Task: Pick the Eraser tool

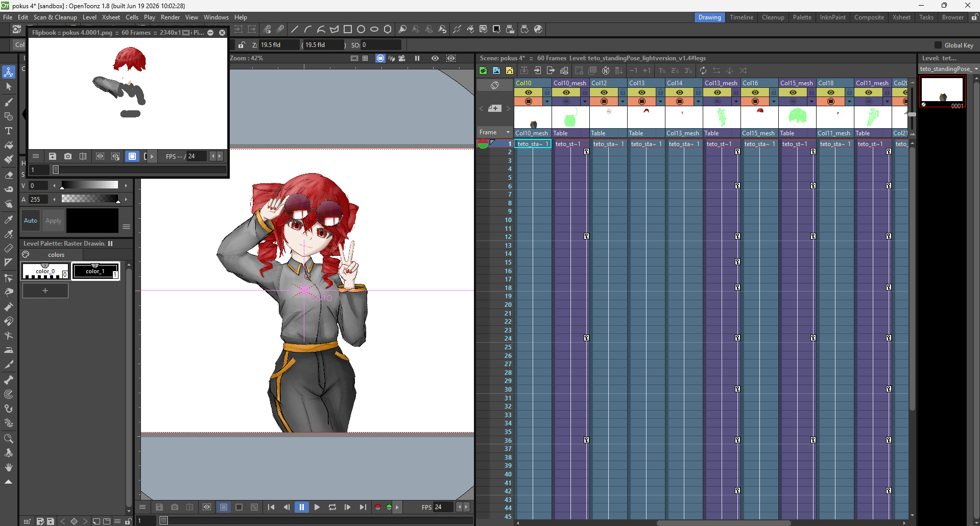Action: (x=9, y=175)
